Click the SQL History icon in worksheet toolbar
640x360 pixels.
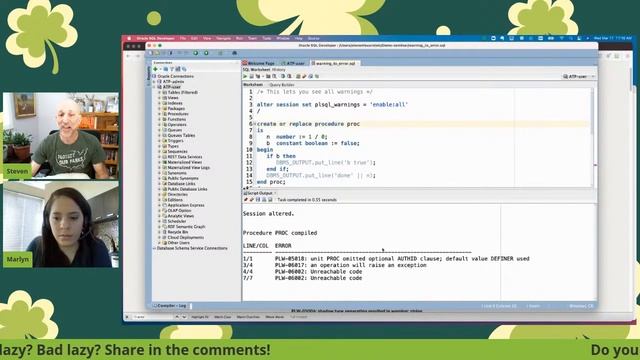tap(311, 76)
